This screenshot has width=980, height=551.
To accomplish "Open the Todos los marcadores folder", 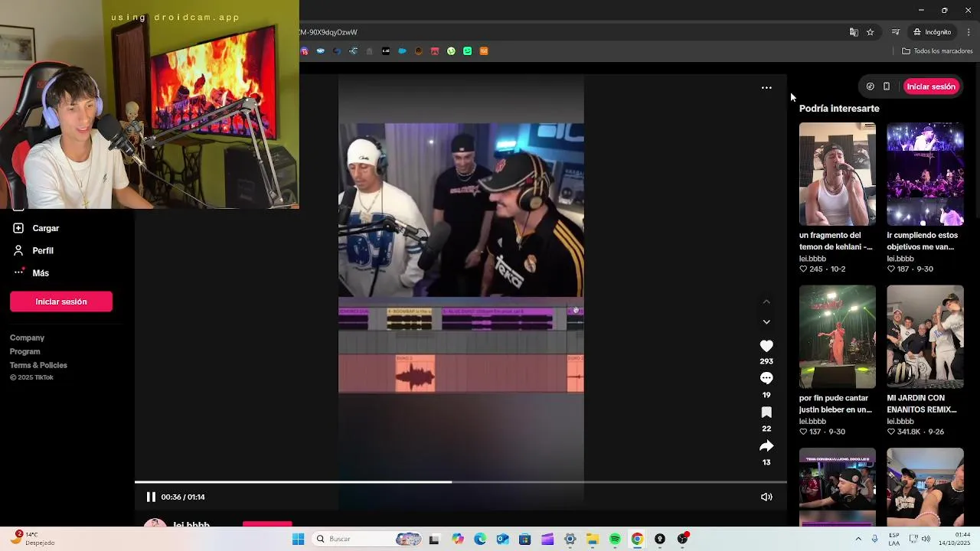I will (937, 51).
